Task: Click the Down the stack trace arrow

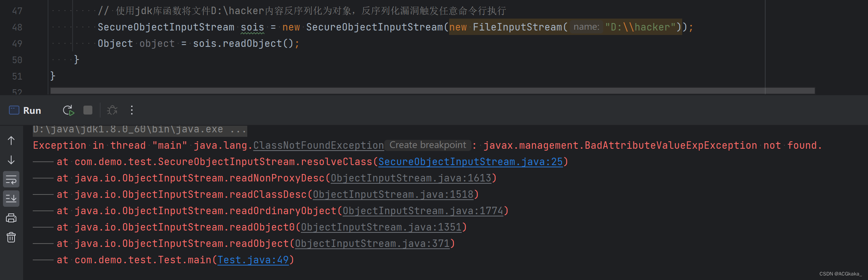Action: click(x=11, y=160)
